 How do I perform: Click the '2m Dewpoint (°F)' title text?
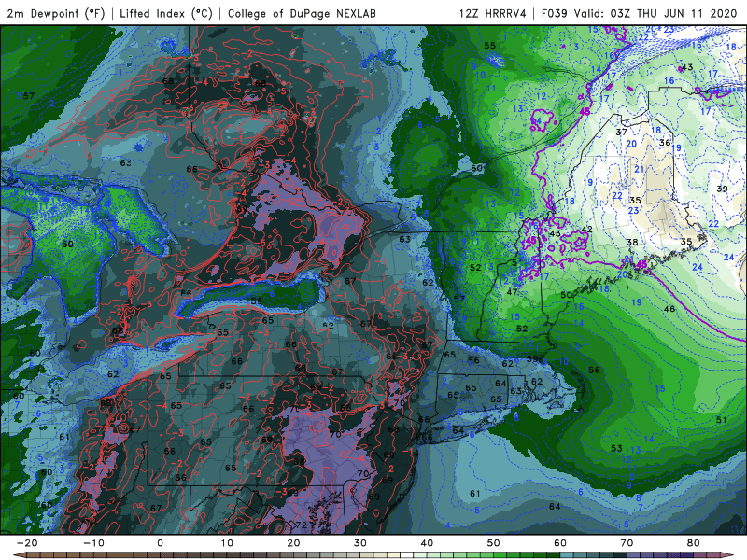(x=55, y=13)
